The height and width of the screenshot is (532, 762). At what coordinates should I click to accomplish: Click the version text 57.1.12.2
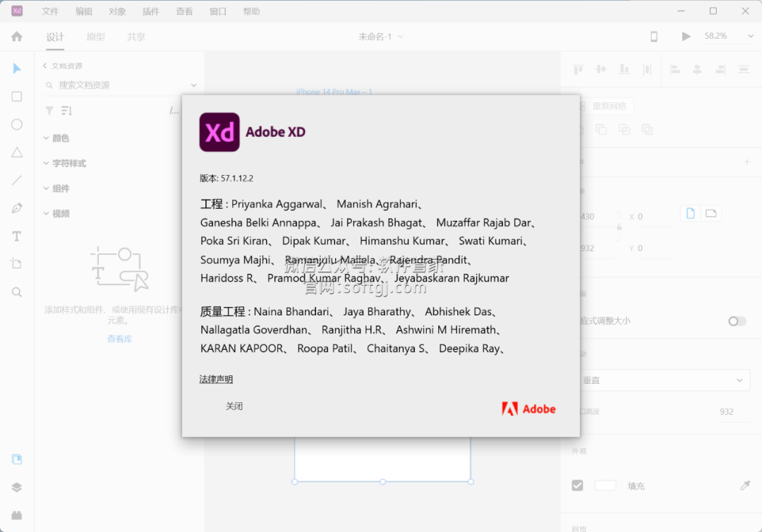(237, 179)
